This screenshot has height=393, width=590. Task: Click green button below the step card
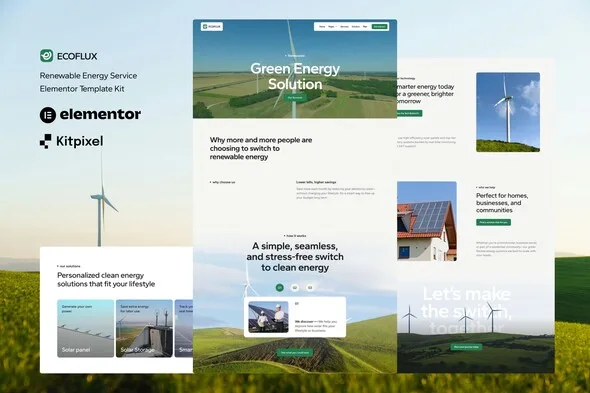click(295, 353)
